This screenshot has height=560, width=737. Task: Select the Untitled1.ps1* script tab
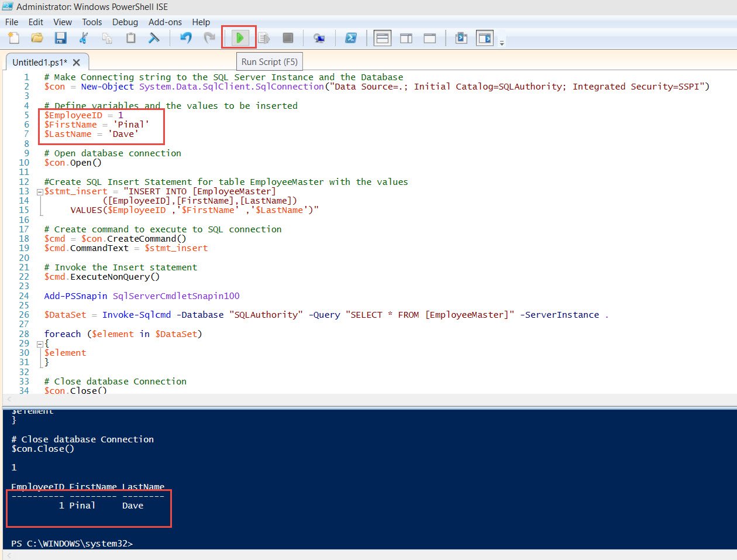[40, 62]
